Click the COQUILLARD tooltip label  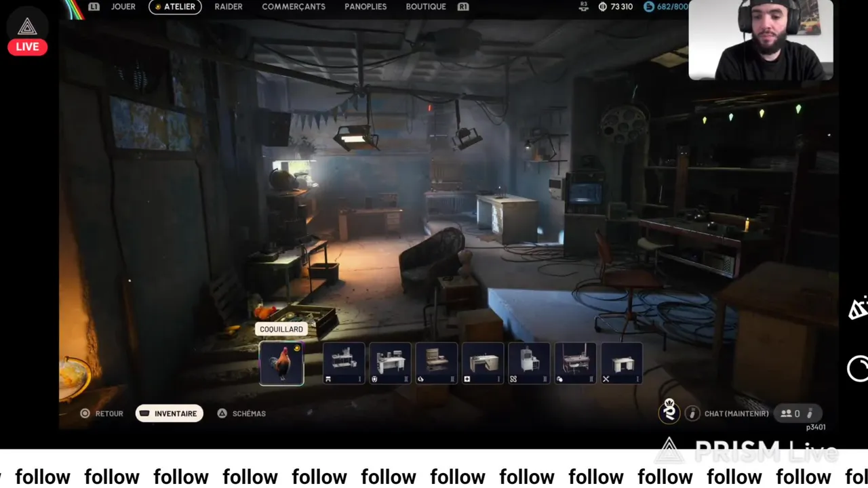281,329
